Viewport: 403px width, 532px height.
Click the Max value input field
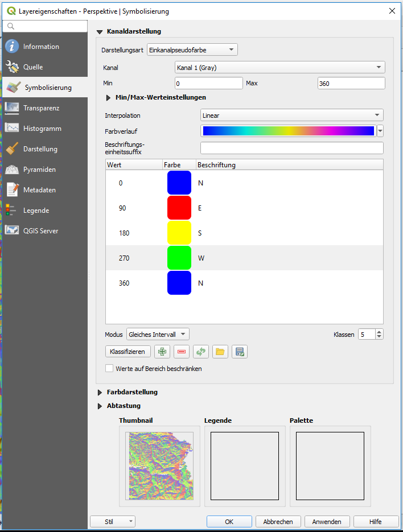[x=351, y=84]
